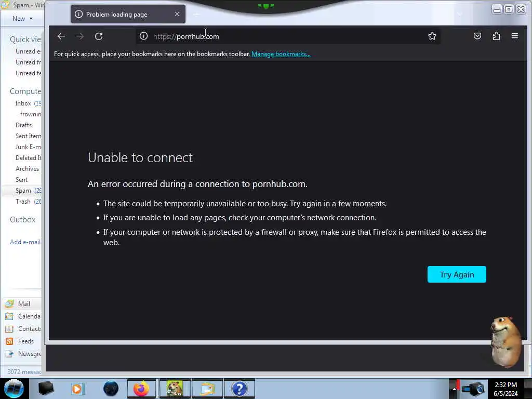Open the first Unread quick view
The height and width of the screenshot is (399, 532).
[28, 51]
